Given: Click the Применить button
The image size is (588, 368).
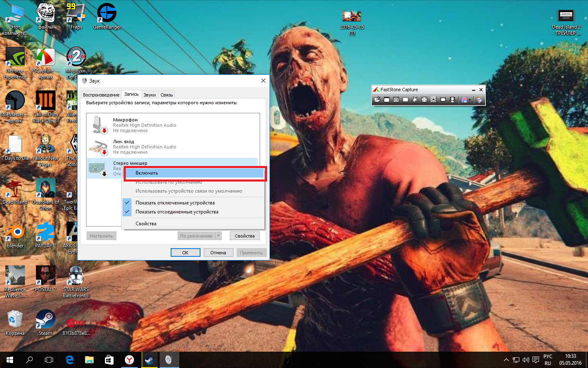Looking at the screenshot, I should pyautogui.click(x=252, y=253).
